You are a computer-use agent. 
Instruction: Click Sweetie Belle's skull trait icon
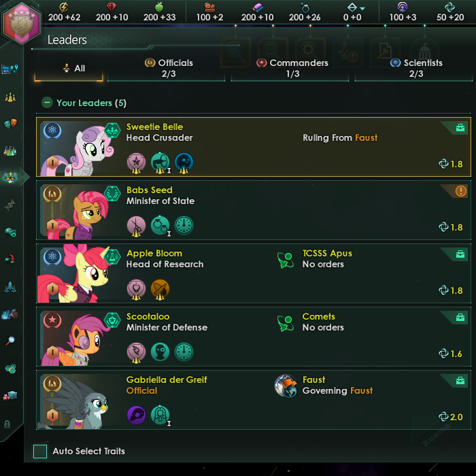pos(184,162)
